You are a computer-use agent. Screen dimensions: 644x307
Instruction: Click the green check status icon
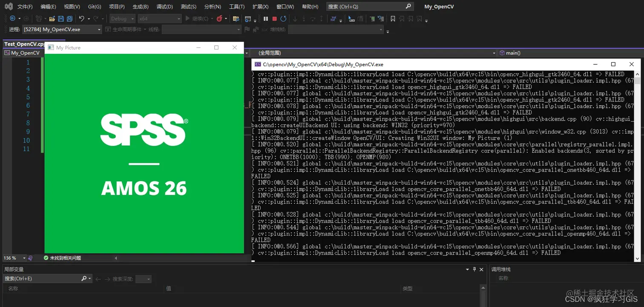click(46, 258)
